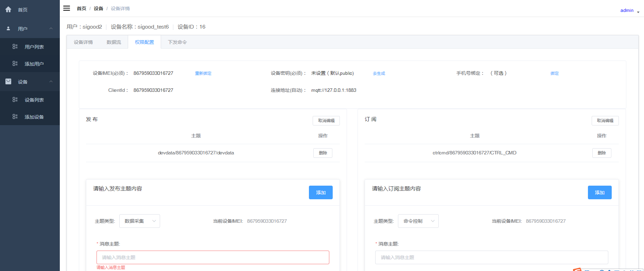This screenshot has width=644, height=271.
Task: Select the 权限配置 tab
Action: (x=144, y=42)
